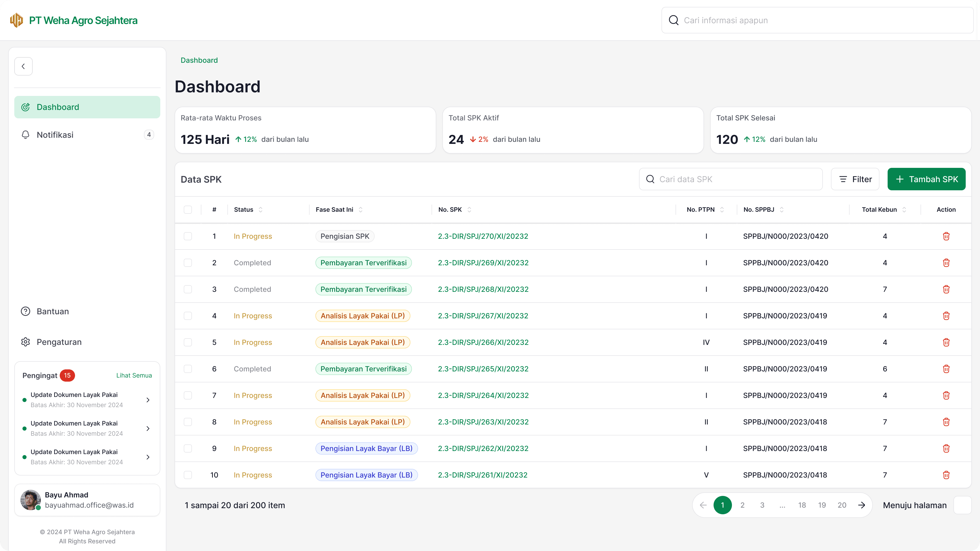The height and width of the screenshot is (551, 980).
Task: Delete SPK row 1 using trash icon
Action: point(946,236)
